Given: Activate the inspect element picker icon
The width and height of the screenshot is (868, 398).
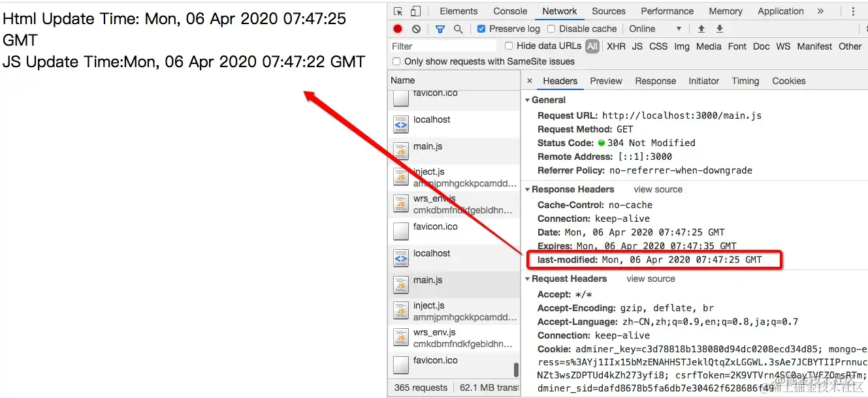Looking at the screenshot, I should coord(398,11).
